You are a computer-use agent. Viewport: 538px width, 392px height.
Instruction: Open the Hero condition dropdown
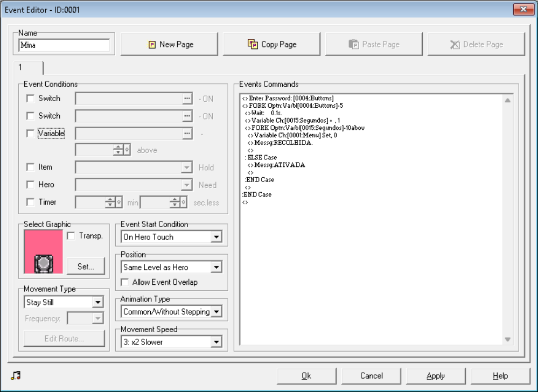(187, 185)
